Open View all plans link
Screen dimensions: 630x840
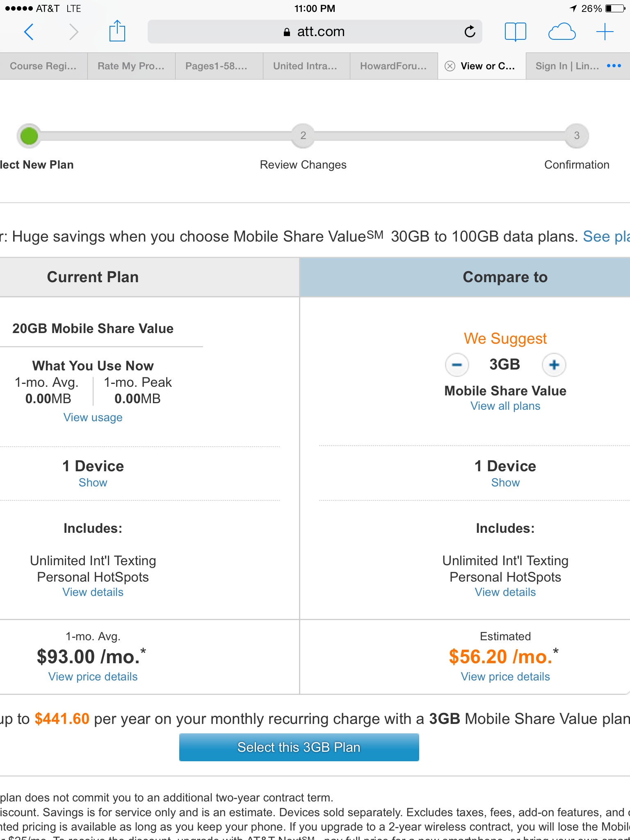505,406
